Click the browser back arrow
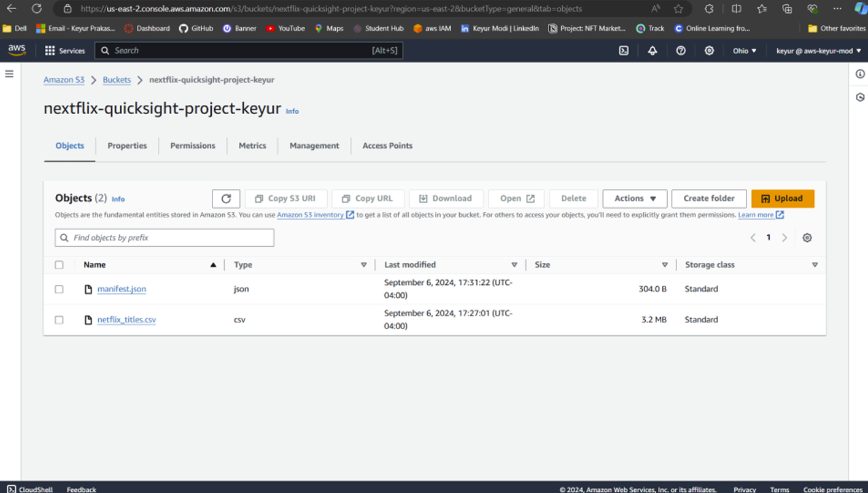The image size is (868, 493). pyautogui.click(x=11, y=9)
